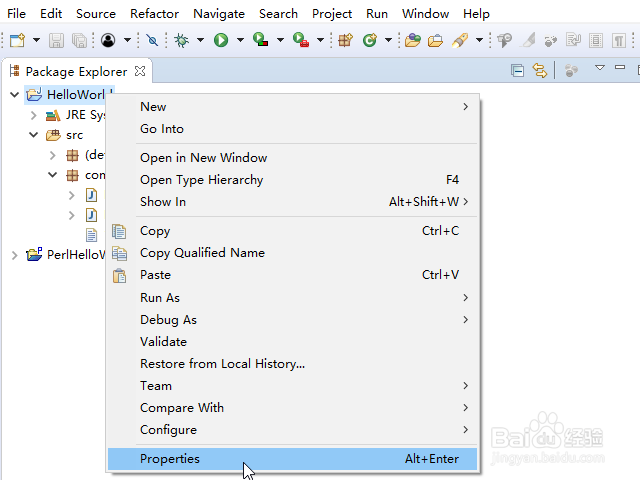Collapse the src folder node
The width and height of the screenshot is (640, 480).
(x=33, y=135)
